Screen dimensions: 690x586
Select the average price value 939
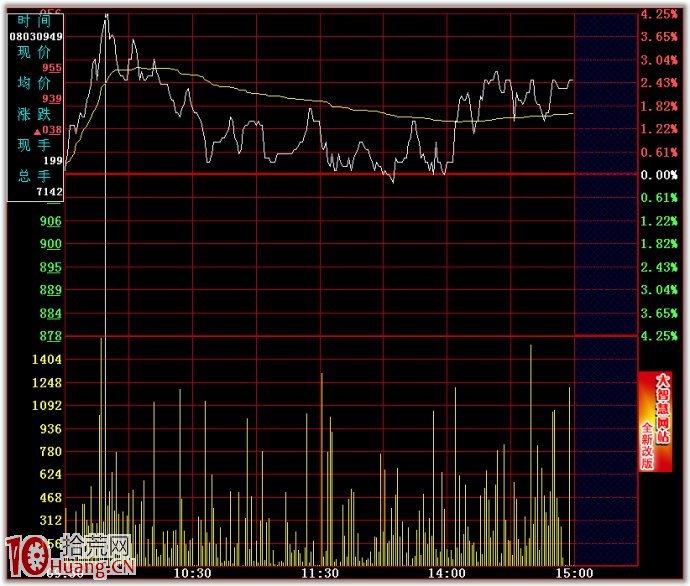(x=52, y=99)
